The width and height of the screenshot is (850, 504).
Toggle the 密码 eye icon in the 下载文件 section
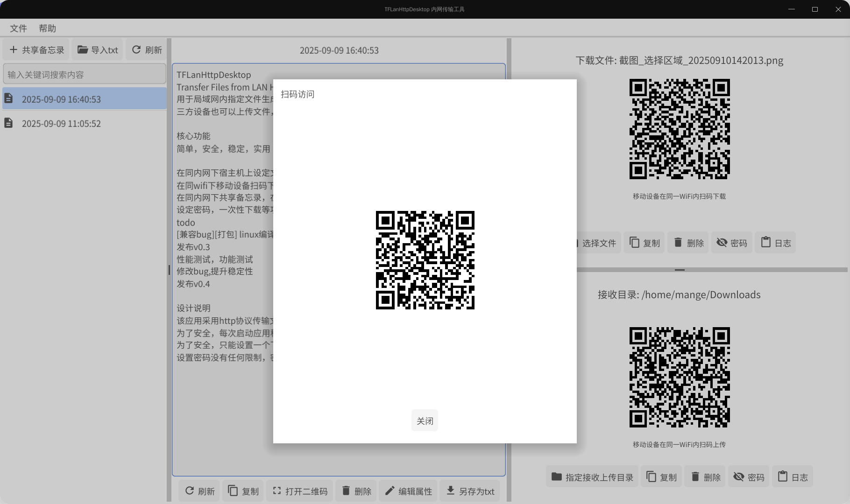(722, 242)
